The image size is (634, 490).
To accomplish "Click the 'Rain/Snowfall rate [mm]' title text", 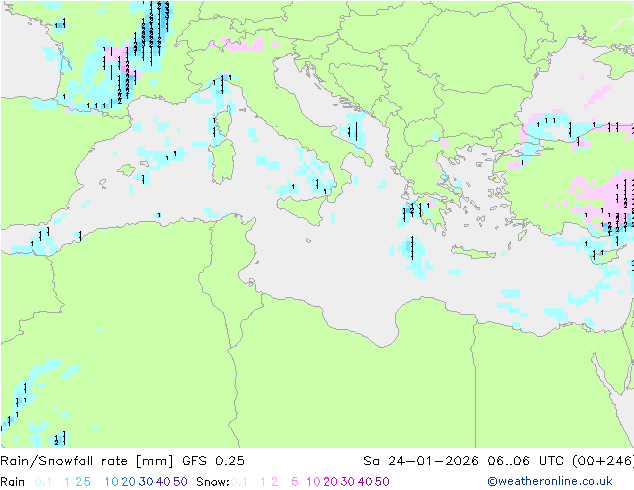I will click(87, 461).
